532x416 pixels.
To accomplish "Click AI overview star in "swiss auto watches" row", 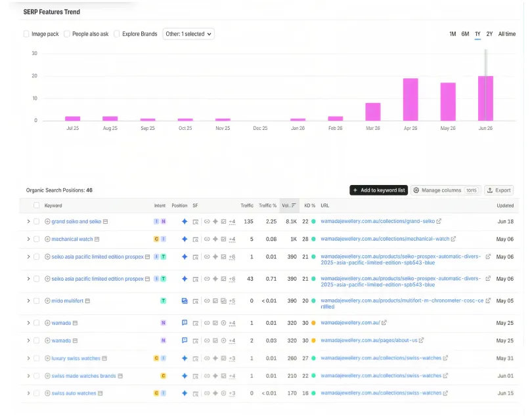I will click(185, 393).
